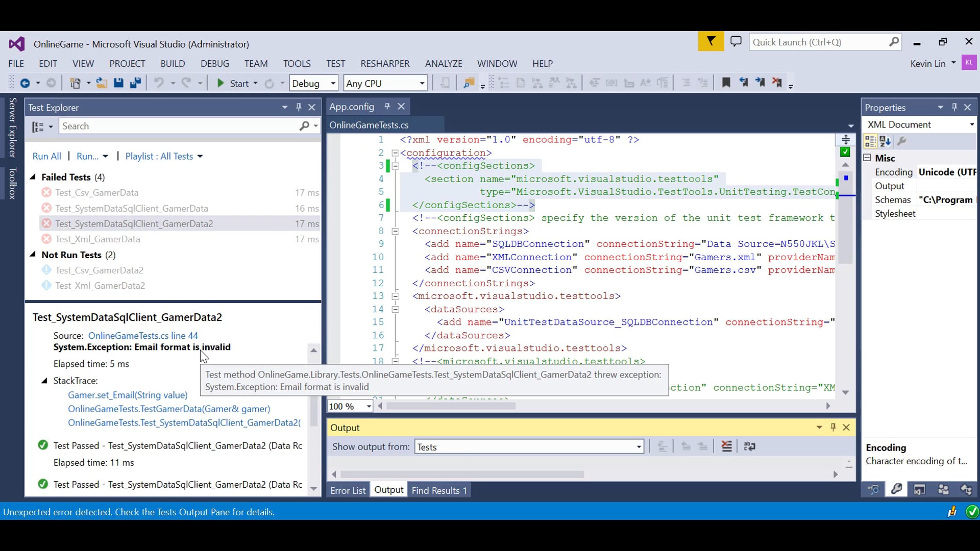Click the Run All tests link
980x551 pixels.
(46, 156)
